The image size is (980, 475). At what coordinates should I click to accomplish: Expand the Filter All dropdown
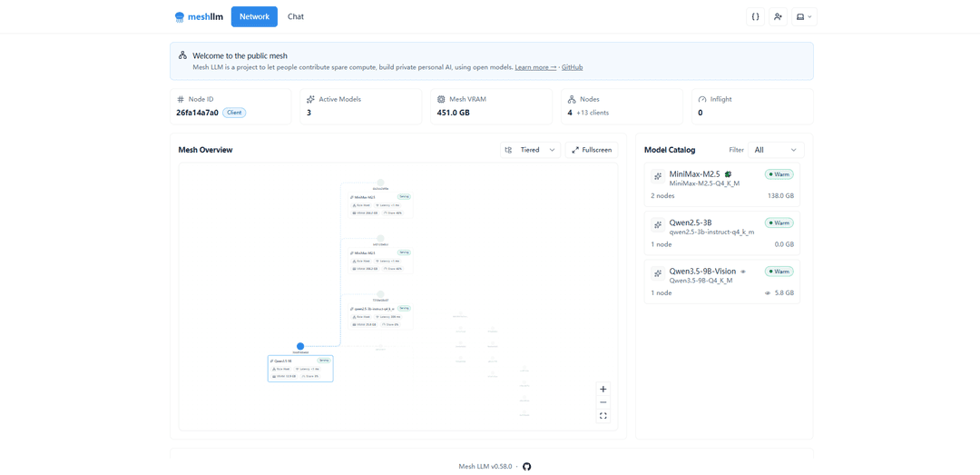click(x=776, y=150)
